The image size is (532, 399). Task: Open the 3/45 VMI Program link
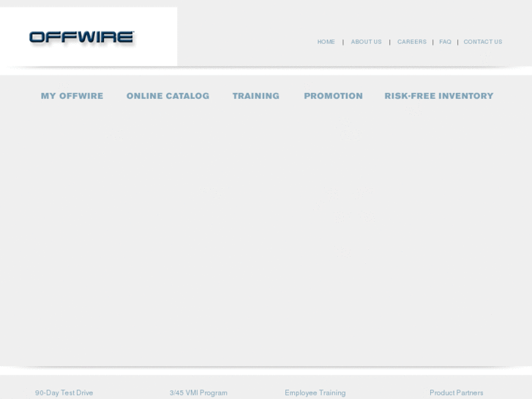198,393
